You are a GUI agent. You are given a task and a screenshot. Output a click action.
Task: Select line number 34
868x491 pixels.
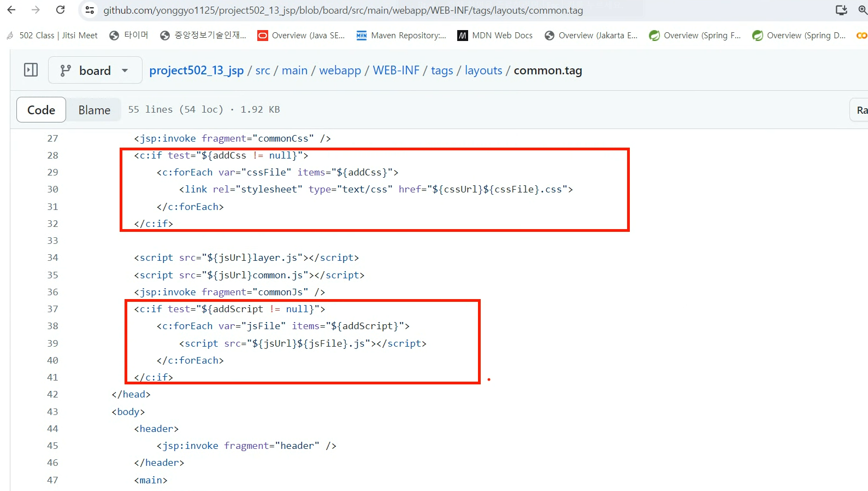52,258
